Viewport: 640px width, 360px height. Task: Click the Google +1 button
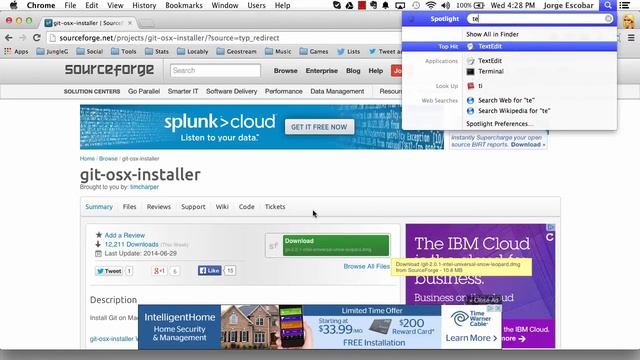pos(159,271)
